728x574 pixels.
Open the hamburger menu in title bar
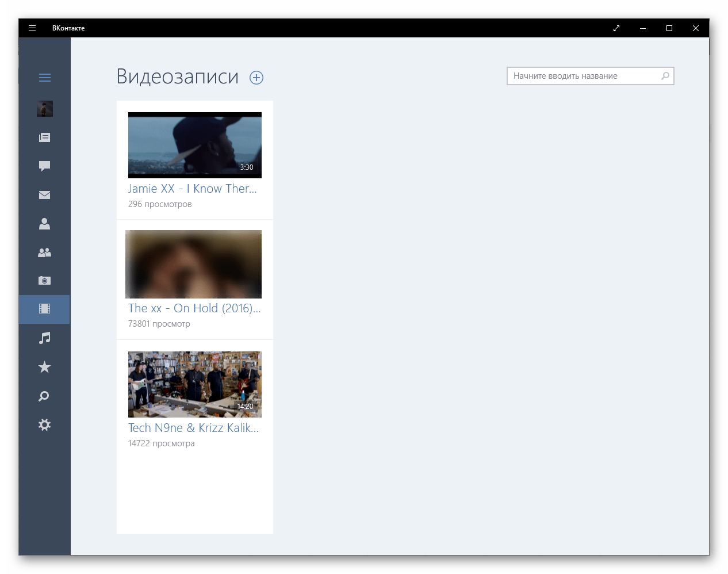[32, 28]
